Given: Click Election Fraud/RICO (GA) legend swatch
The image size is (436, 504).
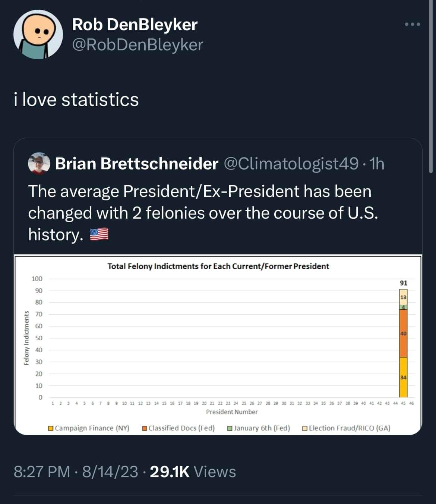Looking at the screenshot, I should pos(305,428).
